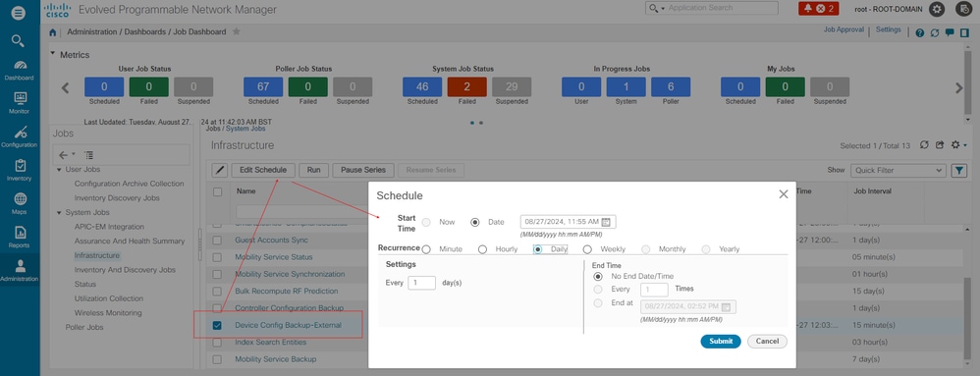
Task: Click the search icon in left sidebar
Action: click(x=18, y=41)
